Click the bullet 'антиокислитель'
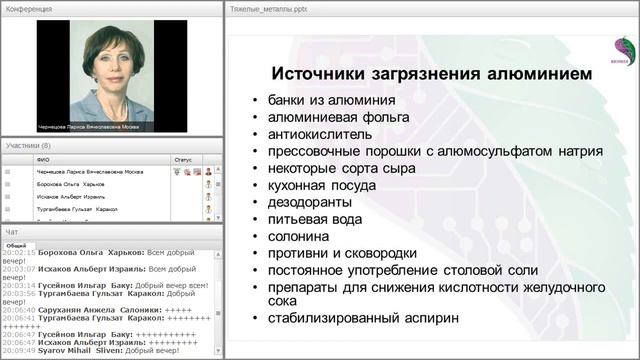This screenshot has width=640, height=360. click(x=320, y=134)
